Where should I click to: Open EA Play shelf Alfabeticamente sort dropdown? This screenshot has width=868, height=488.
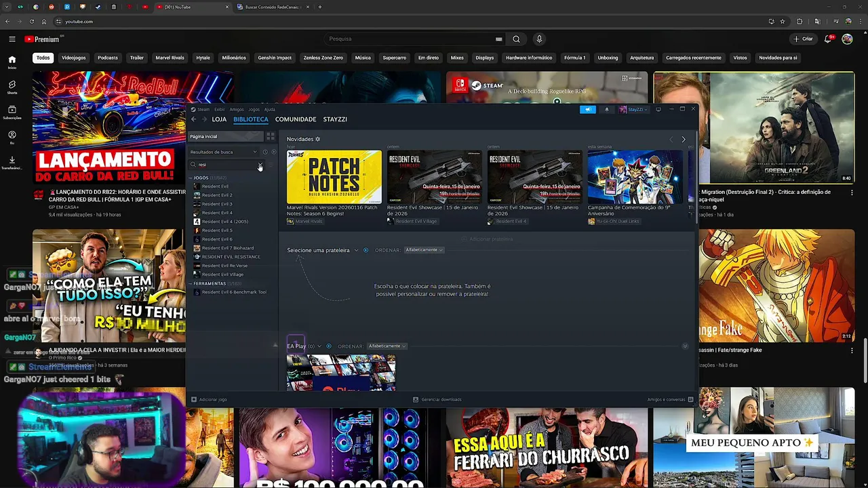click(x=387, y=346)
